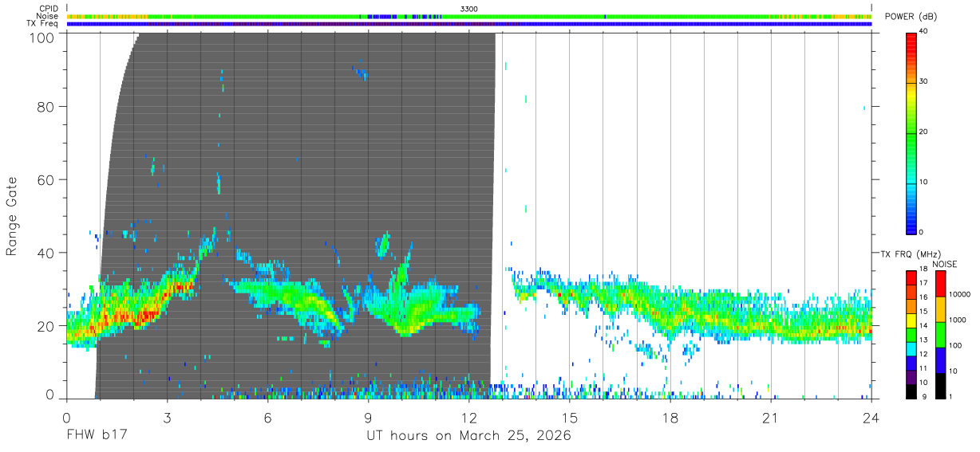Click the 3 tick on UT hours axis
980x452 pixels.
pos(167,418)
